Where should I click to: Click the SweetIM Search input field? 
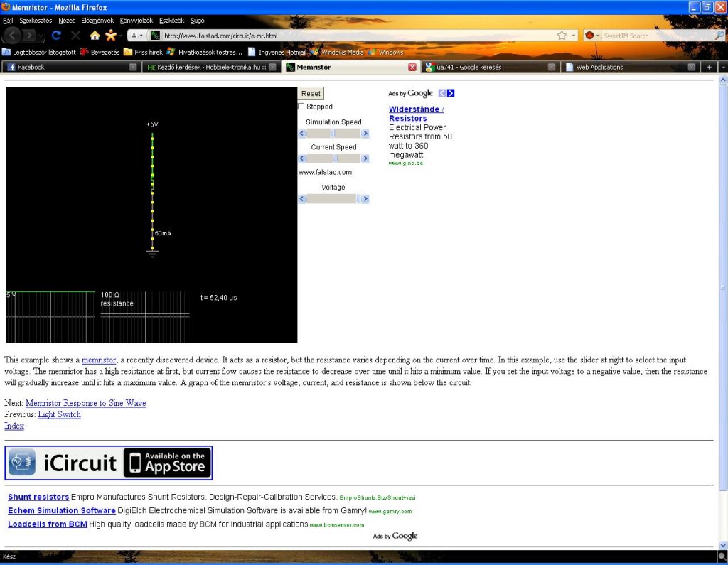click(657, 36)
